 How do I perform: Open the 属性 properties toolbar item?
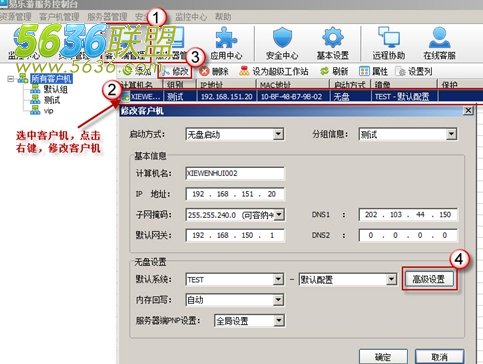pos(373,71)
